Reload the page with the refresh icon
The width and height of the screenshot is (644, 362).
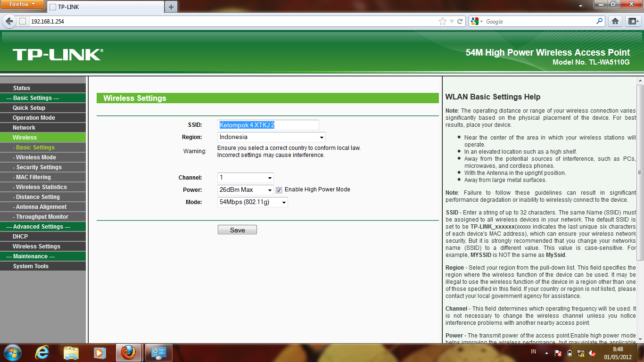click(x=460, y=21)
